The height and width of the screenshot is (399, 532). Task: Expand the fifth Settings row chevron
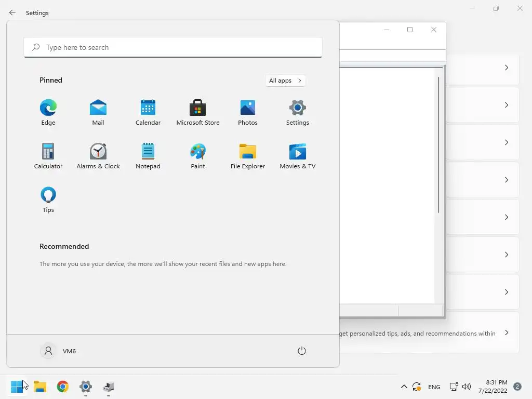pyautogui.click(x=506, y=217)
